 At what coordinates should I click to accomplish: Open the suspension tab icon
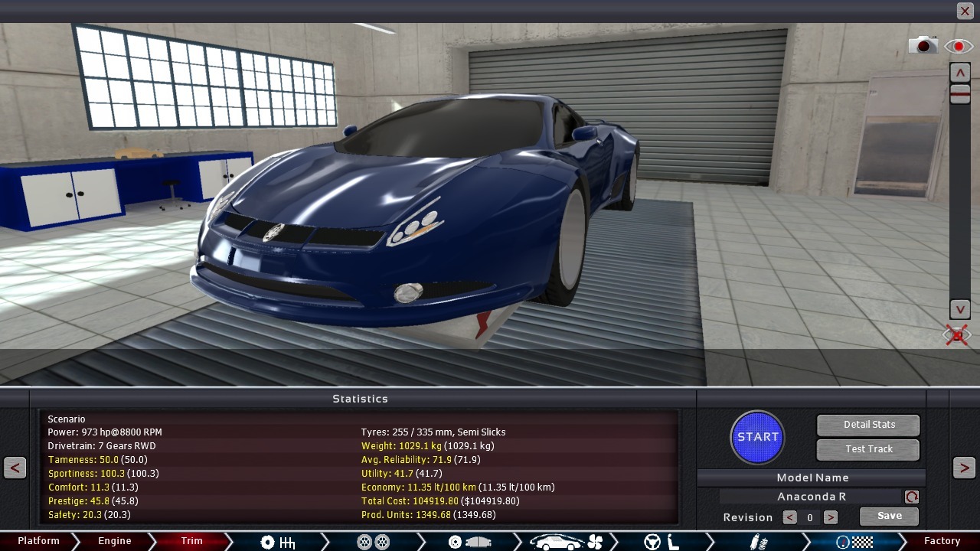[x=759, y=542]
